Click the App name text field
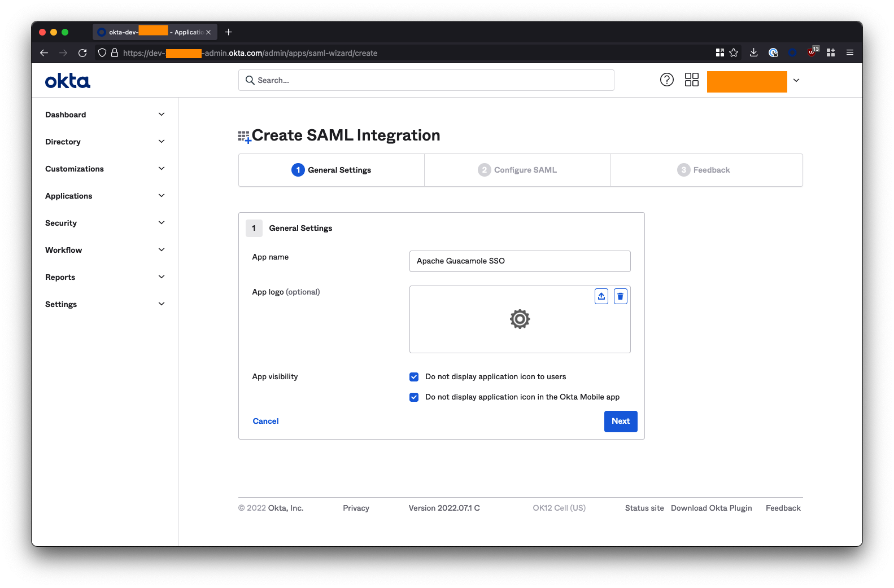Image resolution: width=894 pixels, height=588 pixels. click(520, 261)
